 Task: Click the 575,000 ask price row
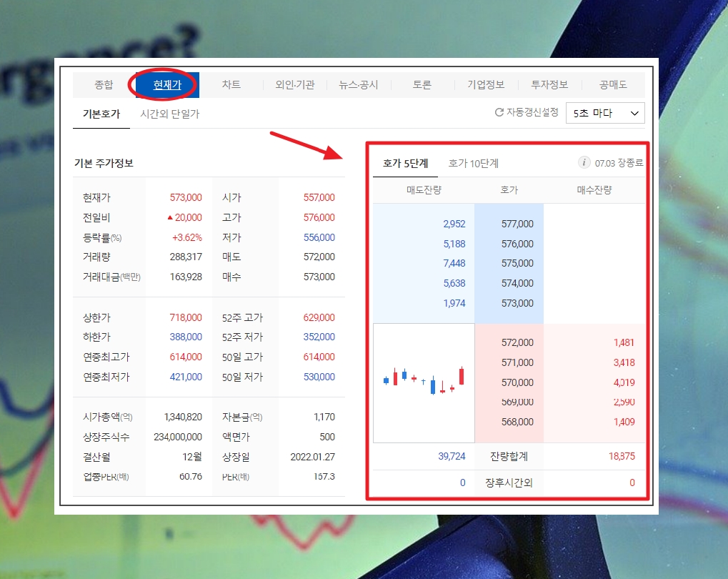pyautogui.click(x=517, y=263)
